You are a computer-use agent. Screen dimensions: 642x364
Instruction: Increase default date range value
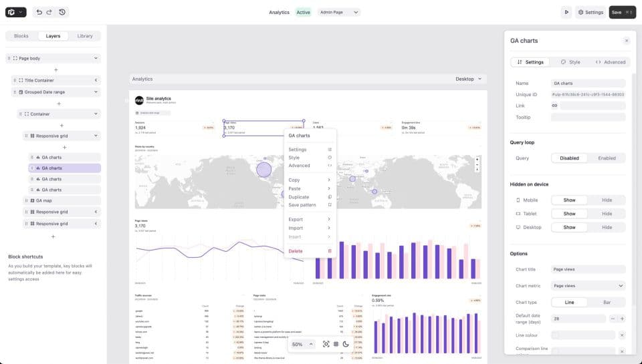coord(622,319)
